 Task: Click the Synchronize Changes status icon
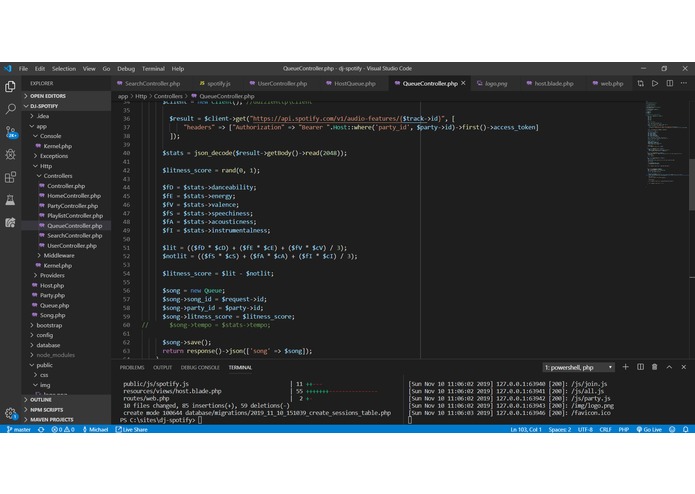[41, 429]
